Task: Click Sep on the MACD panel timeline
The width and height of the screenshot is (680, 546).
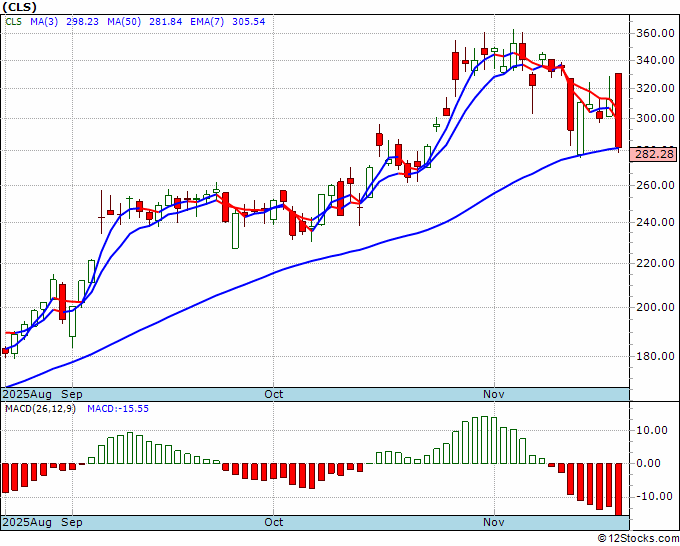Action: [72, 522]
